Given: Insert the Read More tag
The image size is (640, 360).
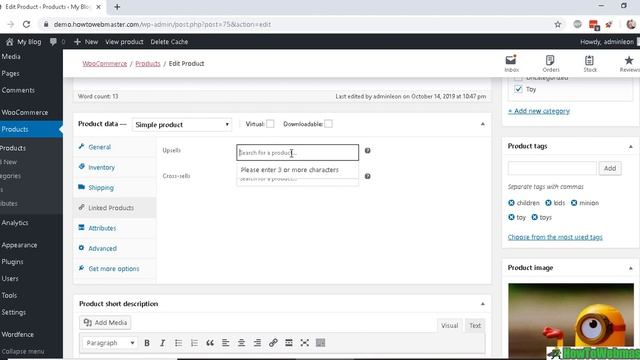Looking at the screenshot, I should [x=289, y=343].
